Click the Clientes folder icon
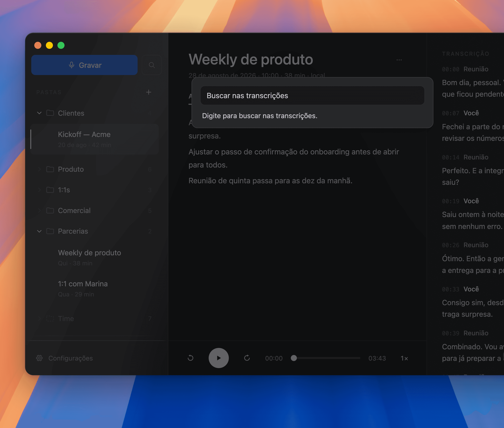504x428 pixels. pos(50,113)
